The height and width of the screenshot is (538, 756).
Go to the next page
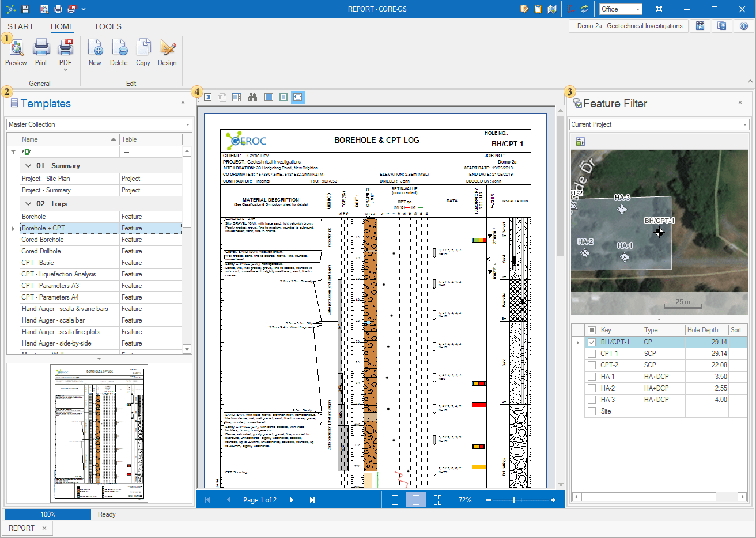coord(292,500)
